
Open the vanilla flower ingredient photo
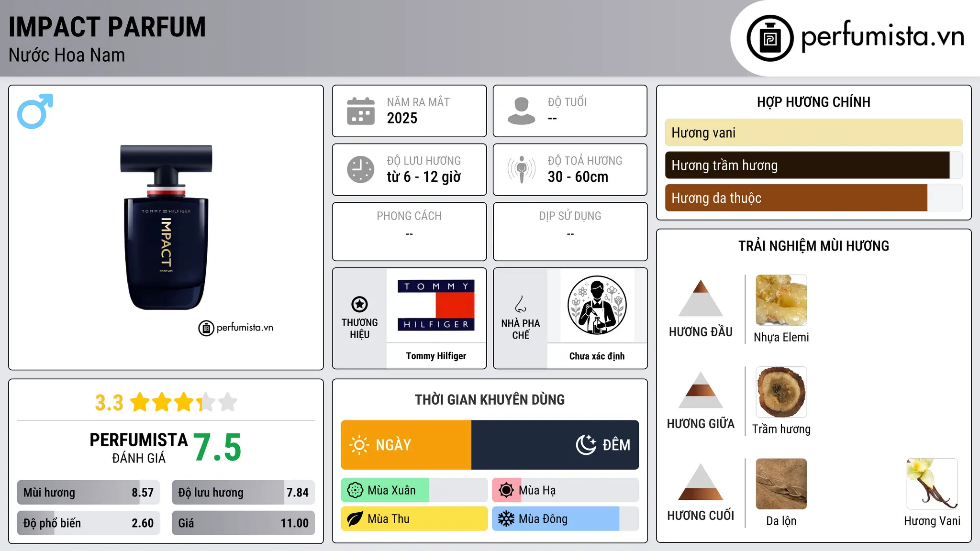click(932, 484)
